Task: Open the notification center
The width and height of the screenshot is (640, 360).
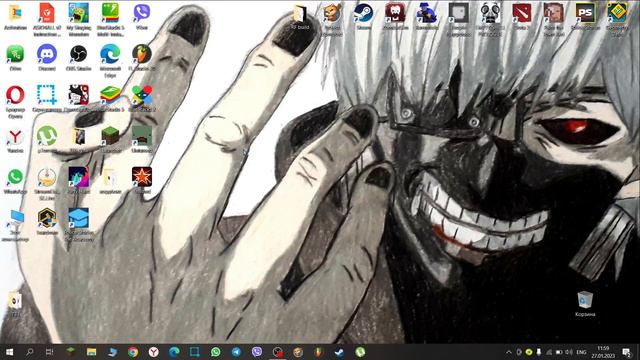Action: pyautogui.click(x=626, y=352)
